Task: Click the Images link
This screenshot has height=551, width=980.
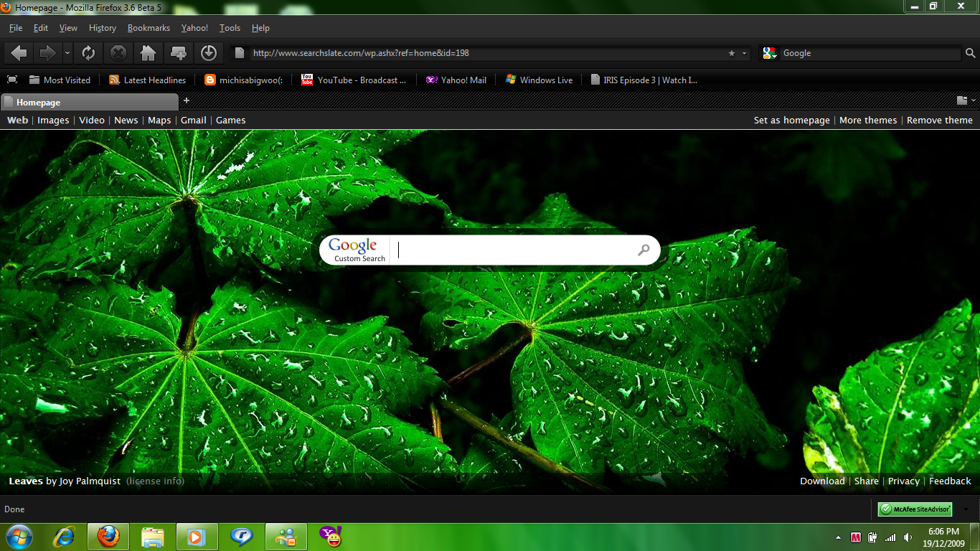Action: coord(53,121)
